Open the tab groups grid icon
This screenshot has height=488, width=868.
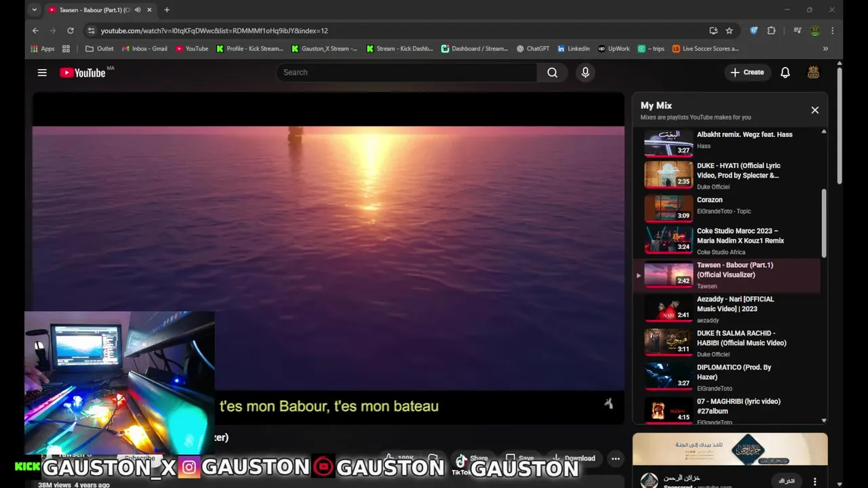[66, 49]
